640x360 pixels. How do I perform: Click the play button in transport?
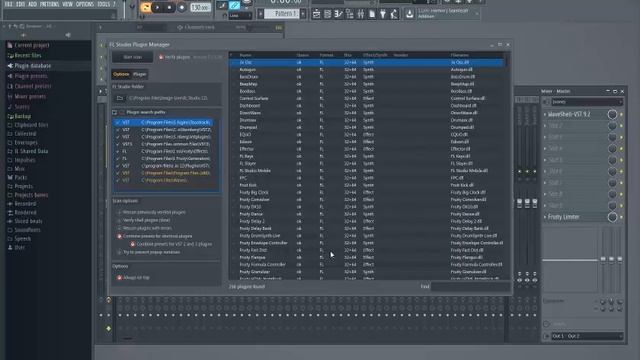(x=158, y=7)
